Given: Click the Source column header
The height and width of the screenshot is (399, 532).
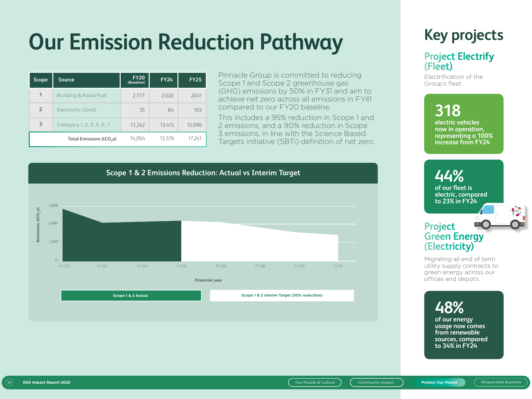Looking at the screenshot, I should [86, 80].
